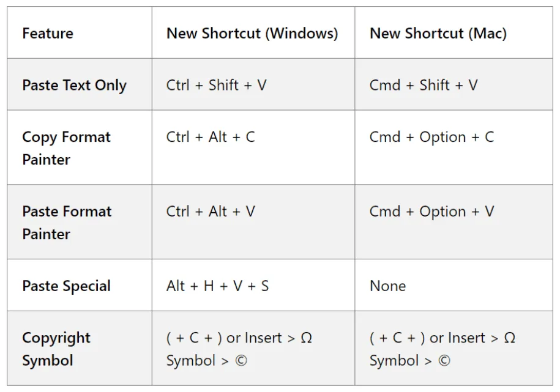The width and height of the screenshot is (560, 392).
Task: Click the Cmd + Shift + V cell
Action: [x=424, y=85]
